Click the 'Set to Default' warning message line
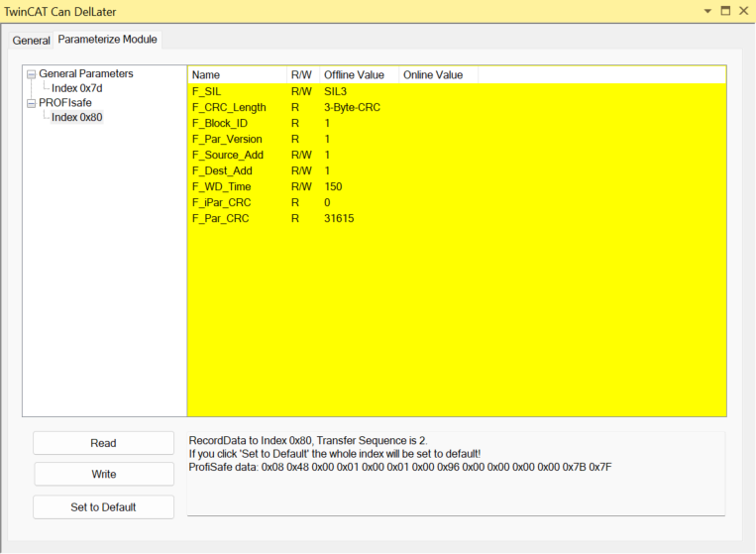 pos(335,454)
